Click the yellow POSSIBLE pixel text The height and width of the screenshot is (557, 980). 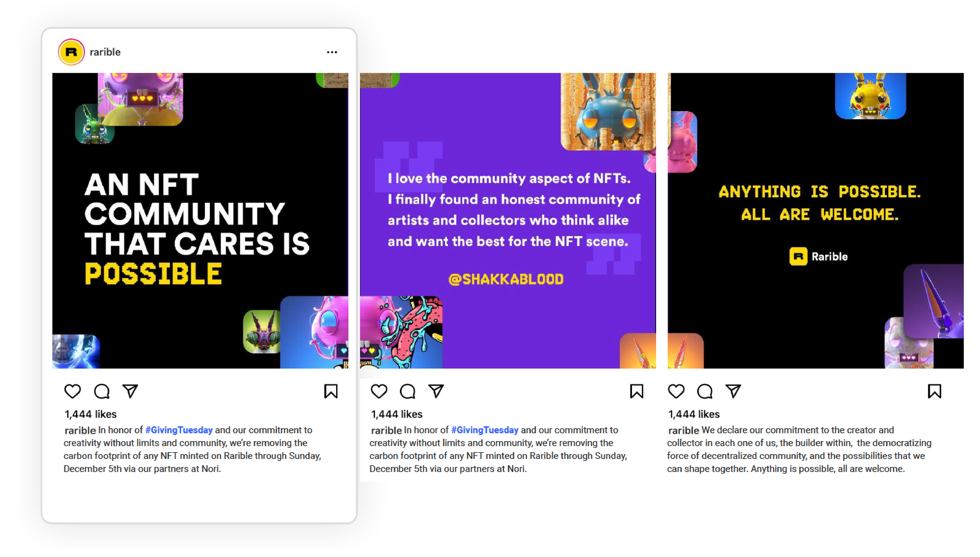pos(153,274)
